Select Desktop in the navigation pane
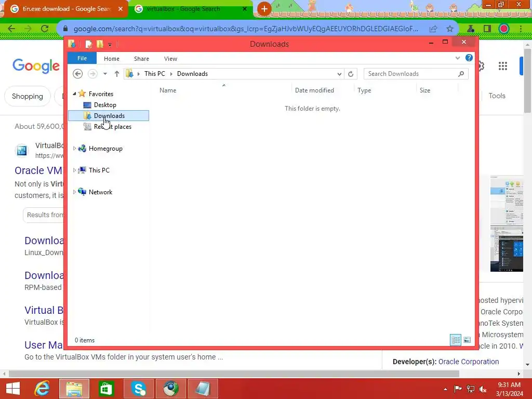The width and height of the screenshot is (532, 399). click(105, 105)
